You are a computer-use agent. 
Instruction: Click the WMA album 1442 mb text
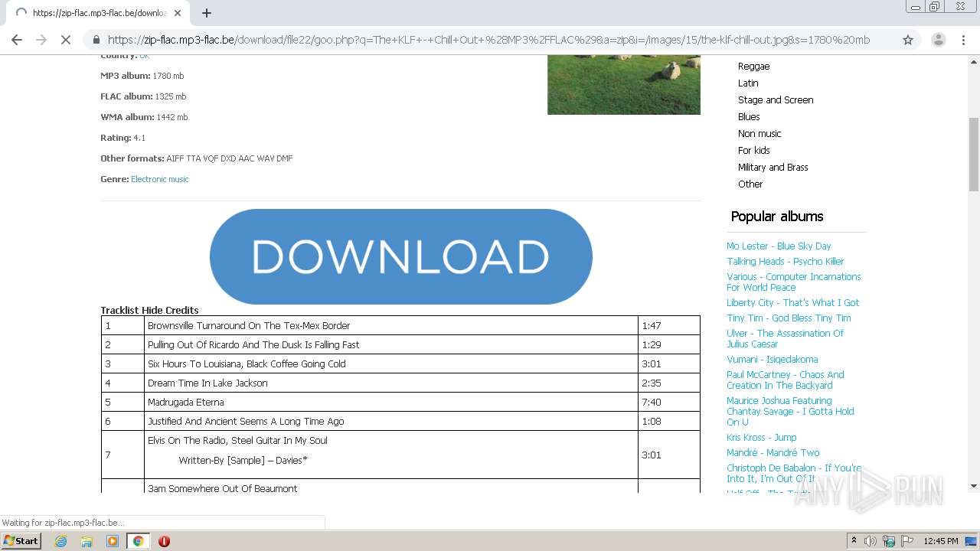[144, 117]
